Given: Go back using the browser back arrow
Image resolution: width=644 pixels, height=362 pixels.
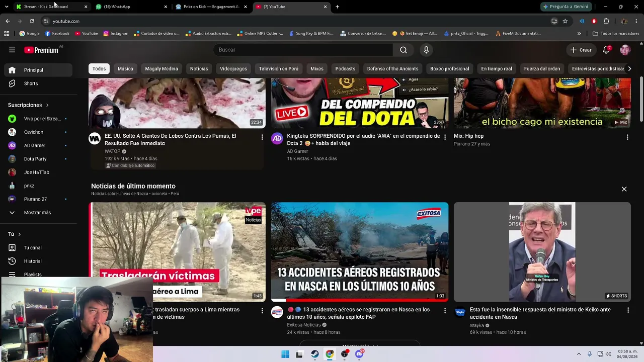Looking at the screenshot, I should pos(8,21).
